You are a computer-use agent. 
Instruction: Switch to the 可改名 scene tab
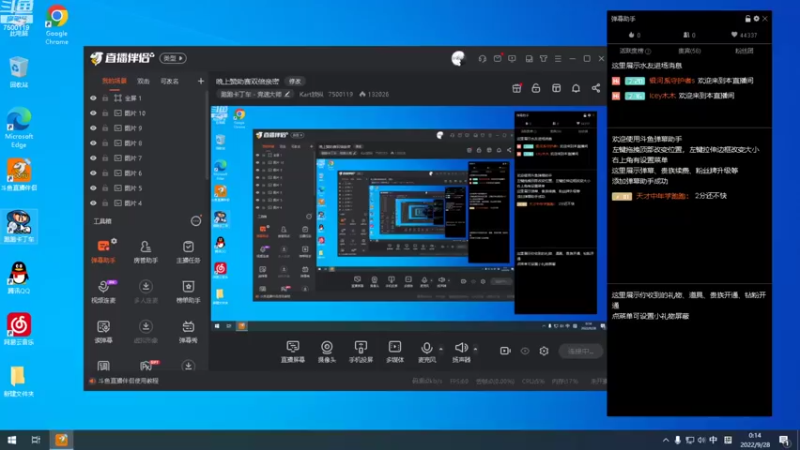(169, 81)
